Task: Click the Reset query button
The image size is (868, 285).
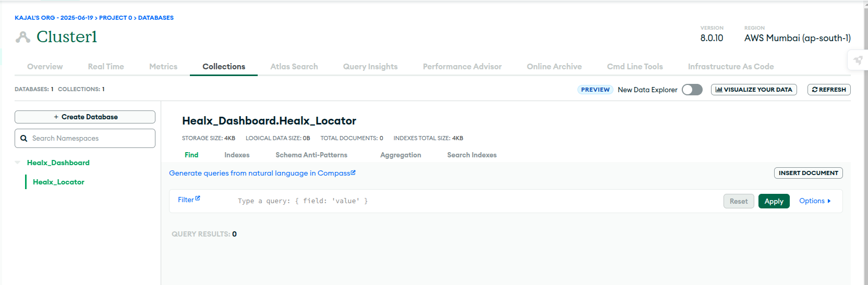Action: pyautogui.click(x=739, y=201)
